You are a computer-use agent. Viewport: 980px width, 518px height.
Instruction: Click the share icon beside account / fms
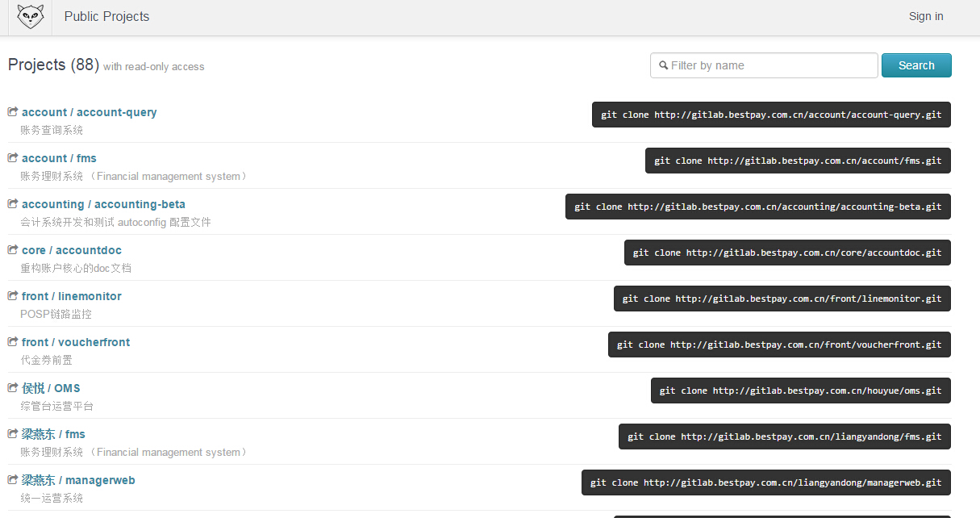(13, 158)
